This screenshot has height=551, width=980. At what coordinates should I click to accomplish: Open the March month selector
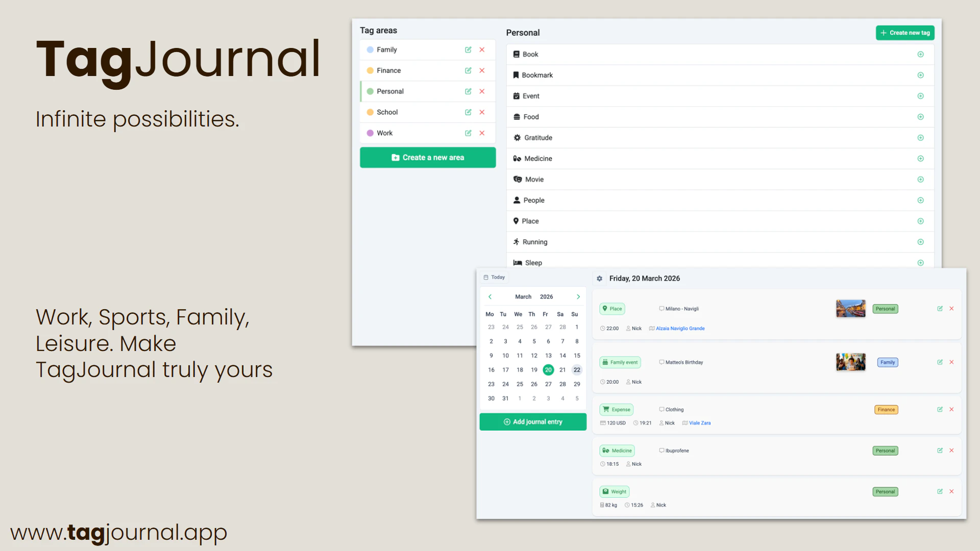[x=523, y=297]
